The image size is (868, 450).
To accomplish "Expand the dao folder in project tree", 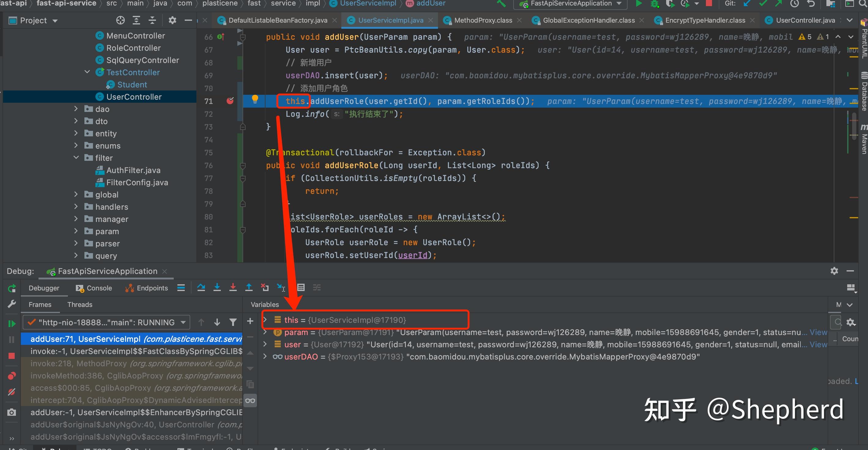I will tap(76, 109).
